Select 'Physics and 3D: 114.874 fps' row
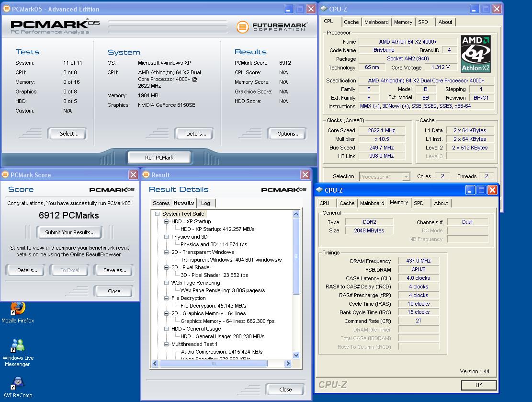The height and width of the screenshot is (402, 532). pos(214,244)
